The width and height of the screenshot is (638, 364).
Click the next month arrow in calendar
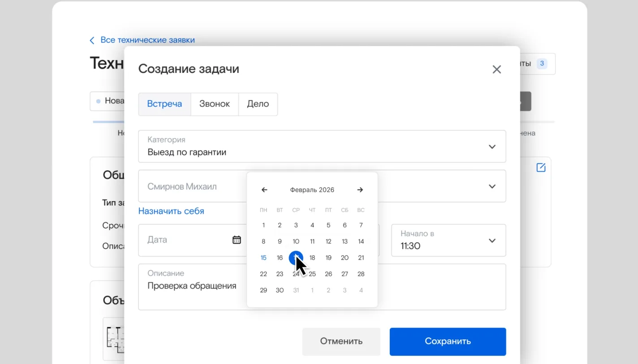tap(360, 190)
